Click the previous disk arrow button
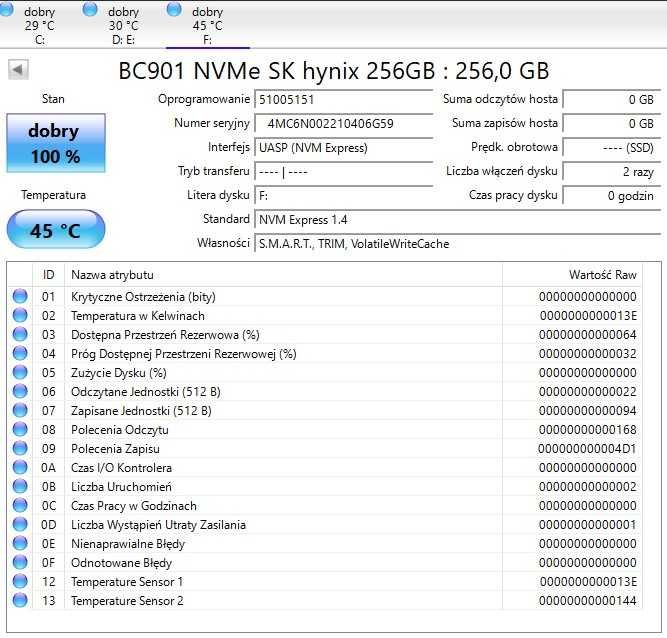The width and height of the screenshot is (667, 638). 18,69
